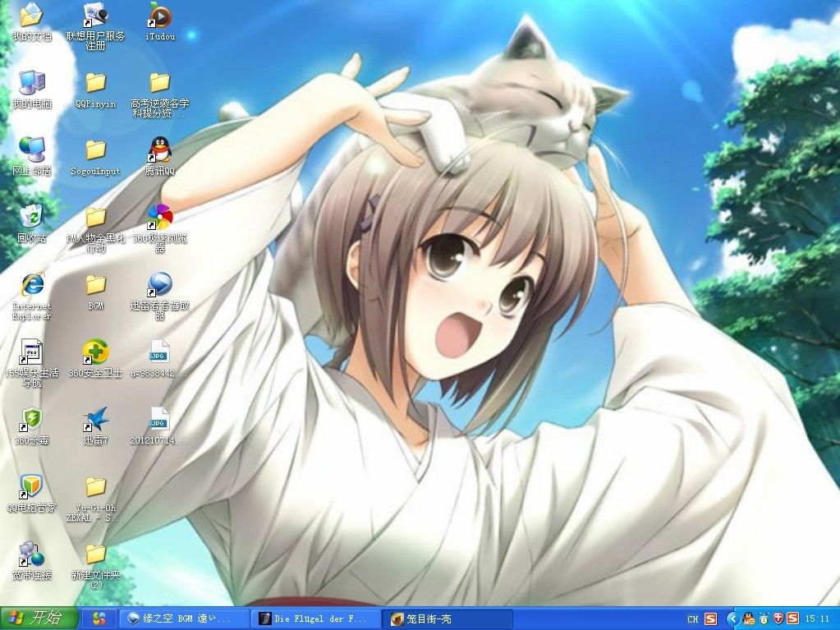The width and height of the screenshot is (840, 630).
Task: Launch Internet Explorer from the desktop
Action: pos(31,297)
